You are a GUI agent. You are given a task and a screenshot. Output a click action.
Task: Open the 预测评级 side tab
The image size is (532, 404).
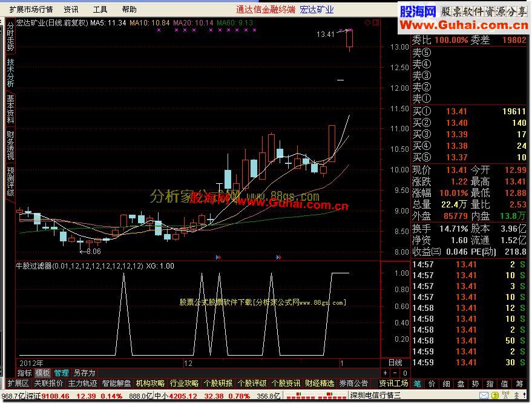pos(10,181)
